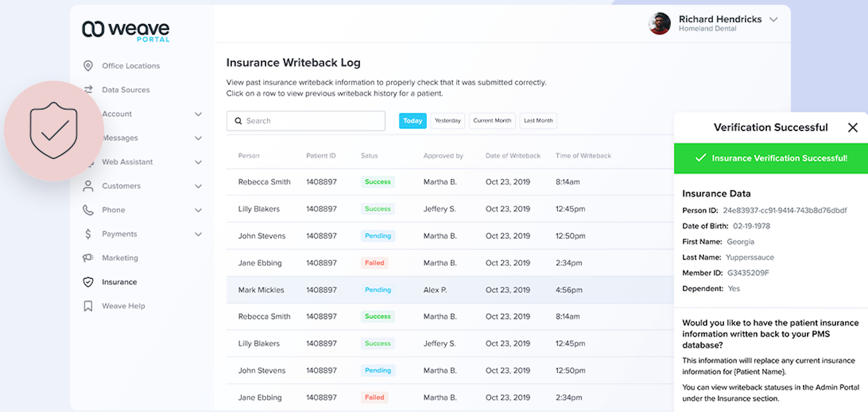868x412 pixels.
Task: Expand the Customers chevron
Action: pos(198,186)
